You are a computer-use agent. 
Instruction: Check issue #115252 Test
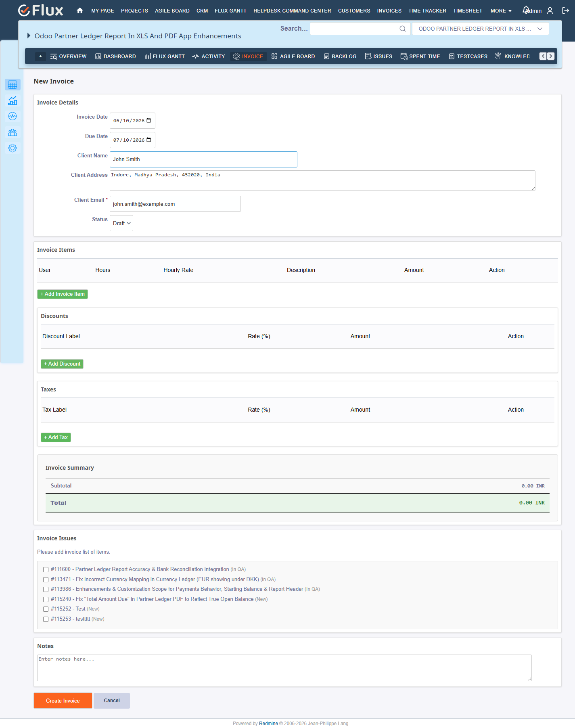click(46, 609)
